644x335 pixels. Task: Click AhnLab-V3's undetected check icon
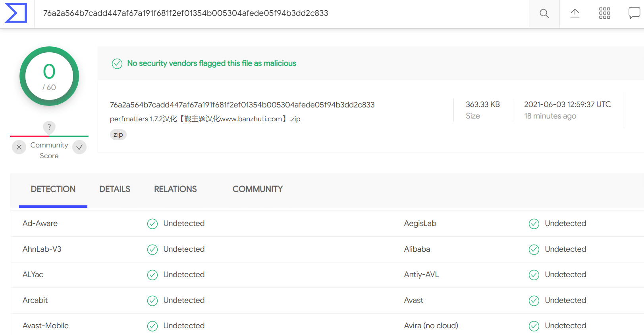[152, 249]
